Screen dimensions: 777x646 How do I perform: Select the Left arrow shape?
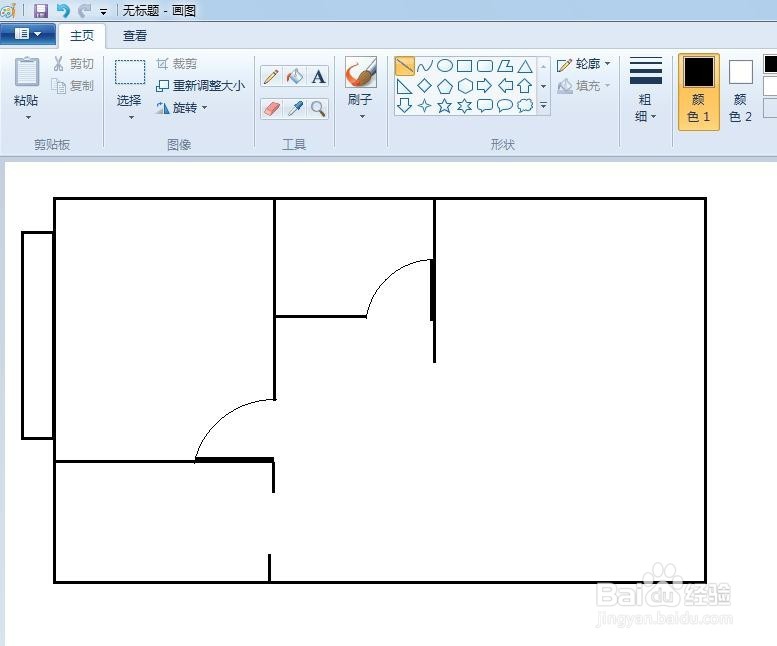[505, 86]
